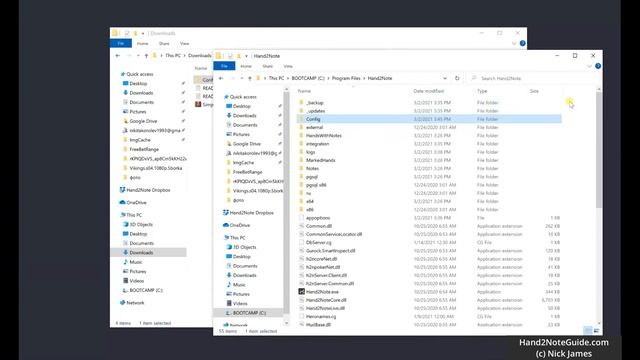
Task: Open the Home tab in Hand2Note window
Action: pyautogui.click(x=246, y=66)
